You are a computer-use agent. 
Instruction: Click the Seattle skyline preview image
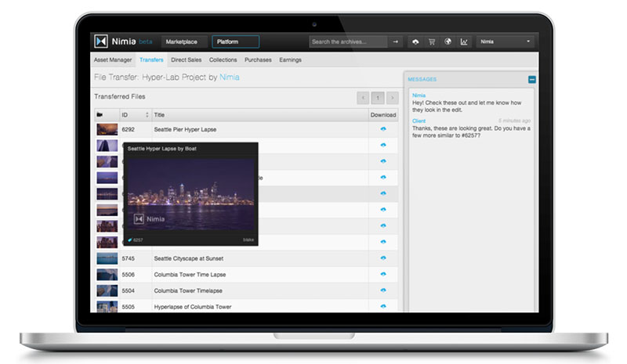pos(190,194)
